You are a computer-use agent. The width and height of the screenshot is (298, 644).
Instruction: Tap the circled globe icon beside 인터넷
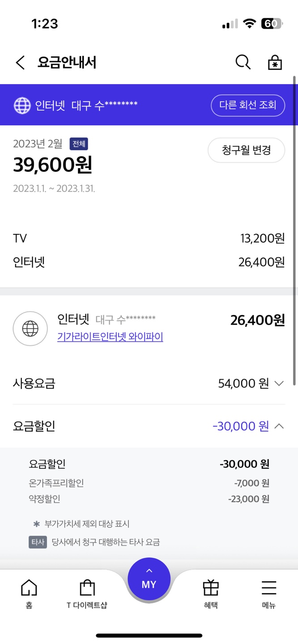(30, 329)
